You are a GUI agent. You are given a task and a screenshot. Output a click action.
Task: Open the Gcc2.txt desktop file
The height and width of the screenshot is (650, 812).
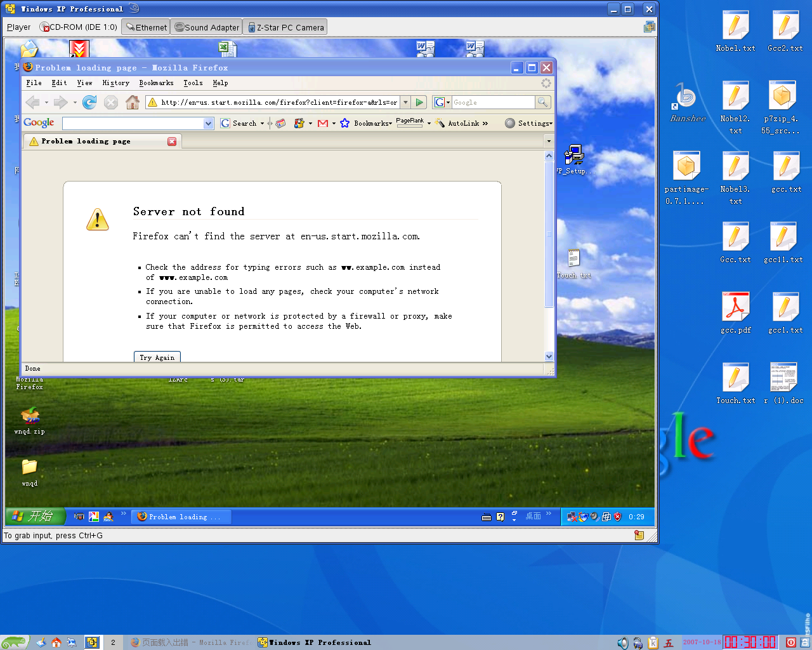pos(785,31)
